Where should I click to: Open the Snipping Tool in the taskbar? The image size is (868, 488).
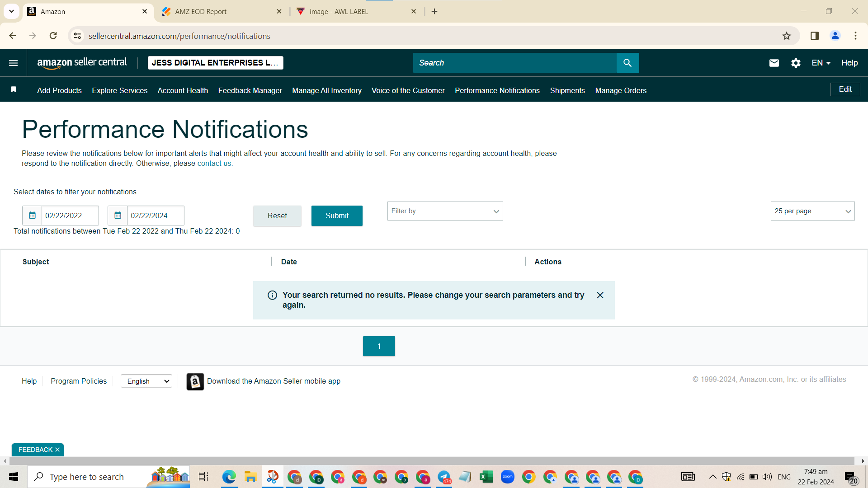coord(273,477)
